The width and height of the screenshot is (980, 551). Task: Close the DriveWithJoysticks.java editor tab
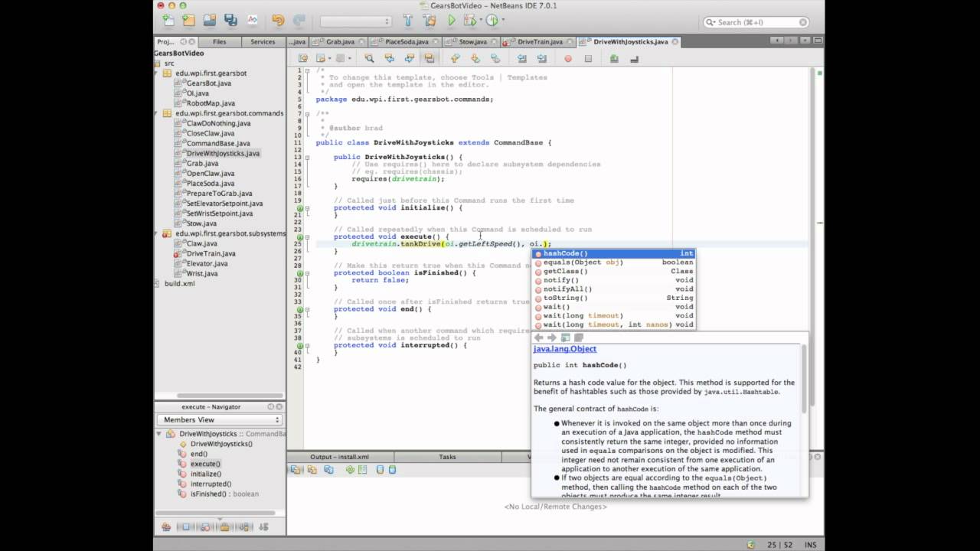(675, 42)
